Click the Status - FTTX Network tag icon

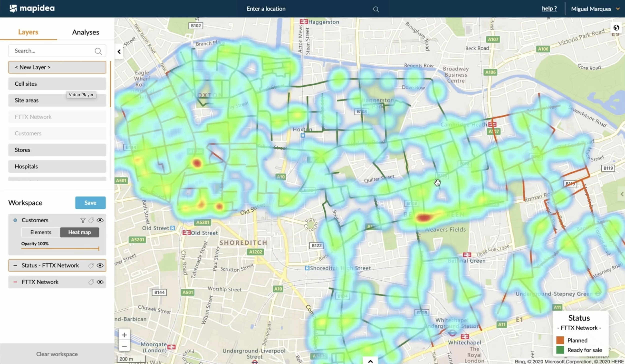(x=91, y=266)
